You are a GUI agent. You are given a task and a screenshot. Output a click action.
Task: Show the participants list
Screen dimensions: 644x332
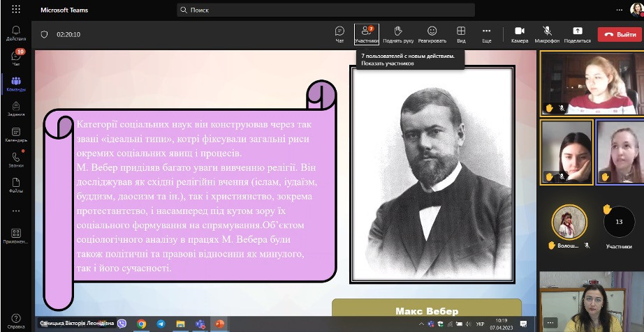point(366,33)
